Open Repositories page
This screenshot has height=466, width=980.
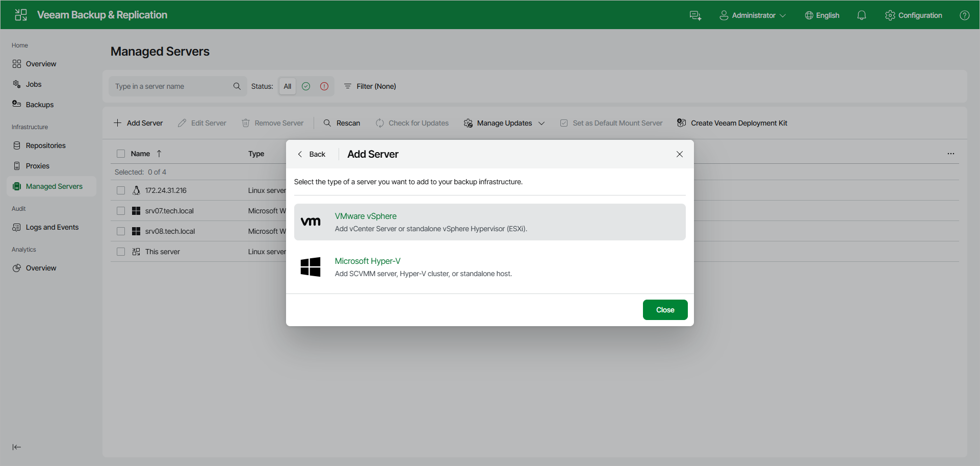(x=51, y=145)
